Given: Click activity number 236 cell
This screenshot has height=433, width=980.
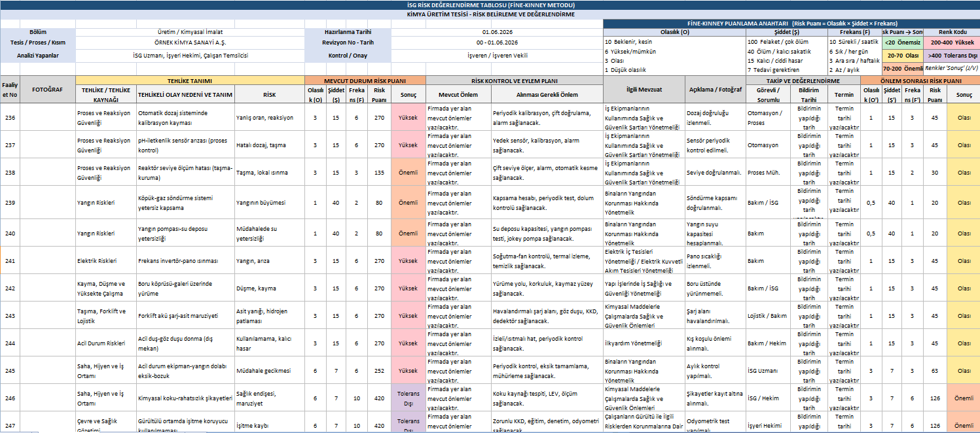Looking at the screenshot, I should (10, 118).
